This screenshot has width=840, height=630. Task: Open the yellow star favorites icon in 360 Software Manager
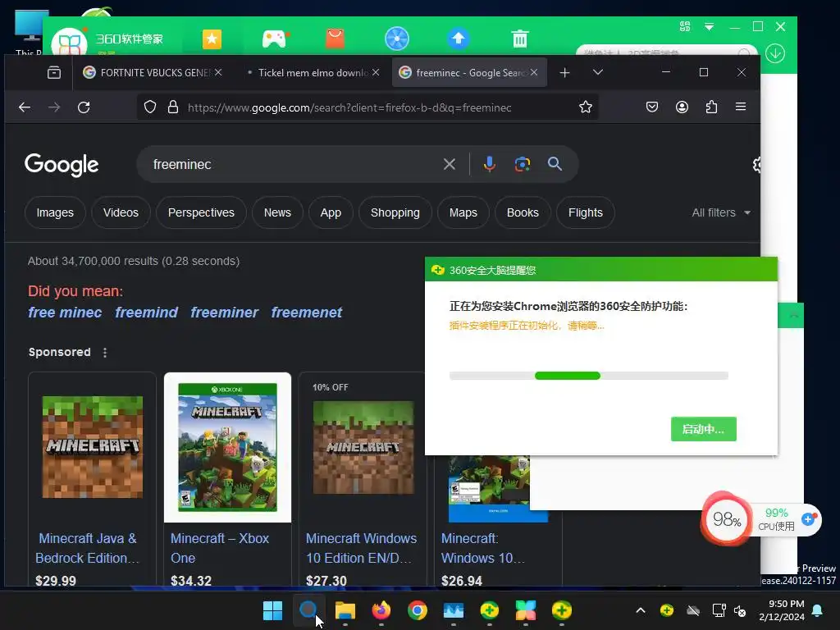(212, 39)
